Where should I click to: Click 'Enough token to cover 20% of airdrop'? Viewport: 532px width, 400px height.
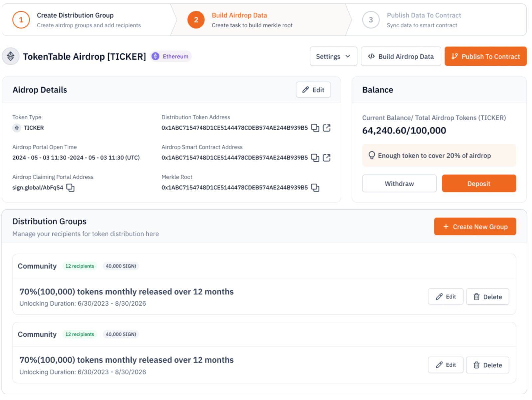[434, 156]
